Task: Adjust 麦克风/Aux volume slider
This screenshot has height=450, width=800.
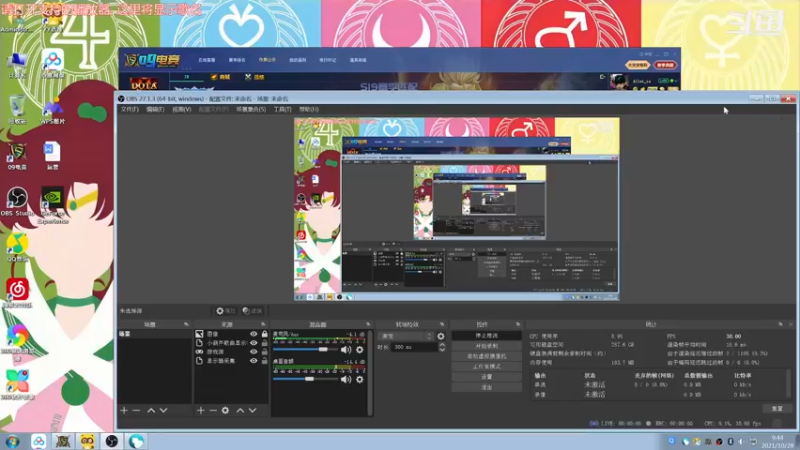Action: 323,349
